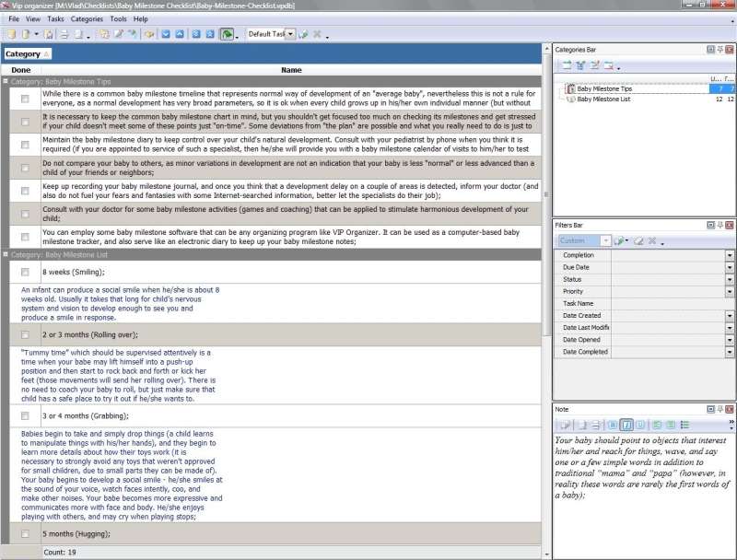Toggle italic formatting in Note panel
The width and height of the screenshot is (737, 560).
pos(627,425)
